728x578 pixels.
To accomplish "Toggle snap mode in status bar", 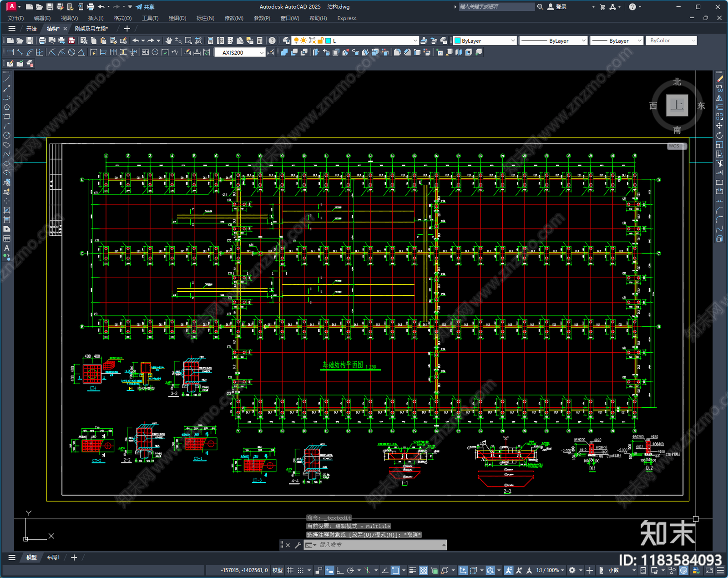I will point(300,570).
